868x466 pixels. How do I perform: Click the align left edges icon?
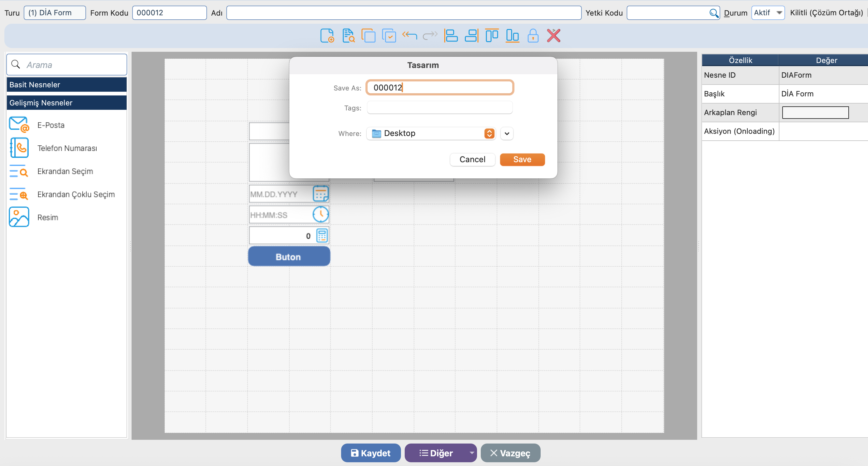[451, 36]
